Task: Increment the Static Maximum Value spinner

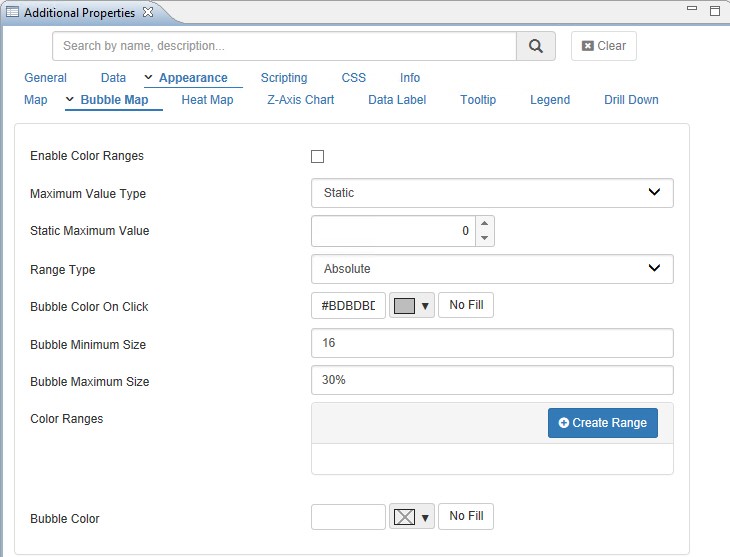Action: [x=484, y=224]
